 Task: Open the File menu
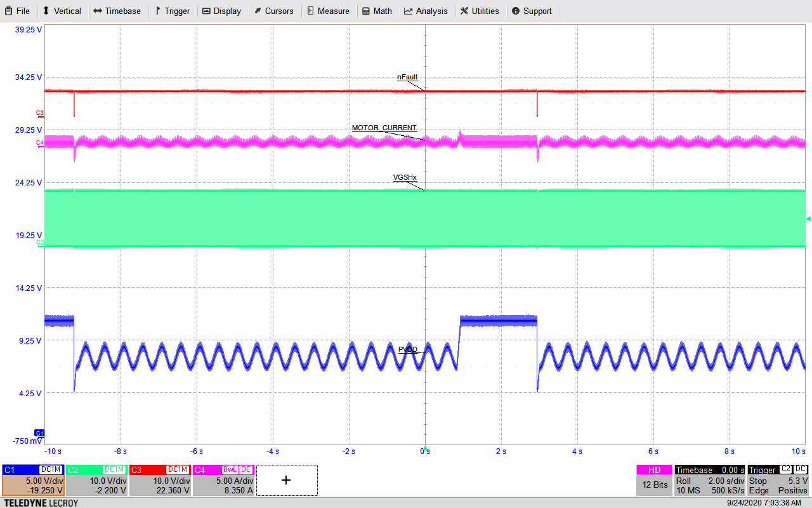pyautogui.click(x=17, y=10)
